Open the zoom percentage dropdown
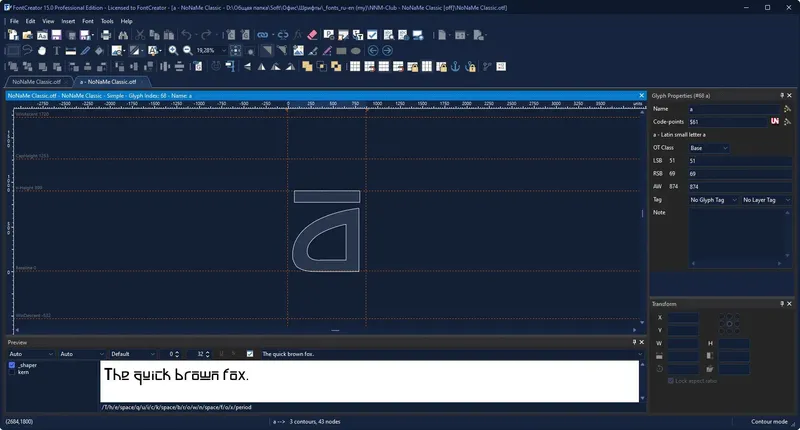 (x=223, y=50)
